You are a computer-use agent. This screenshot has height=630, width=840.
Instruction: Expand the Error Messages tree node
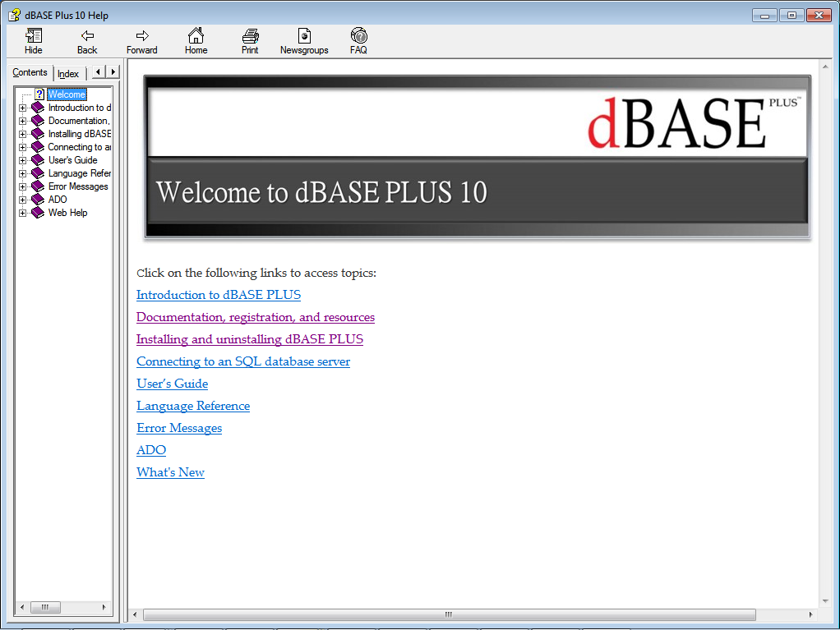[x=22, y=186]
